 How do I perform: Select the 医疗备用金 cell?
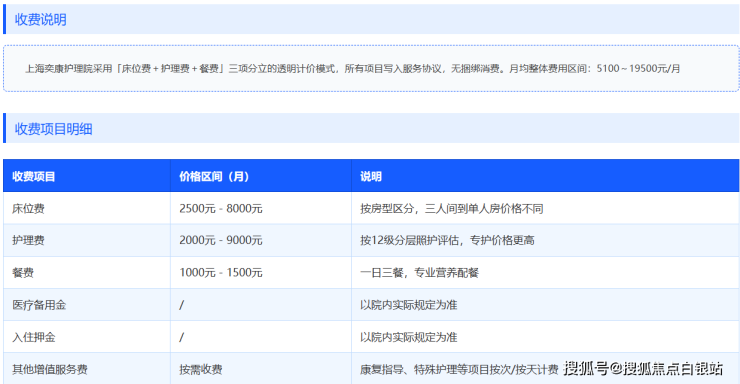(x=87, y=305)
